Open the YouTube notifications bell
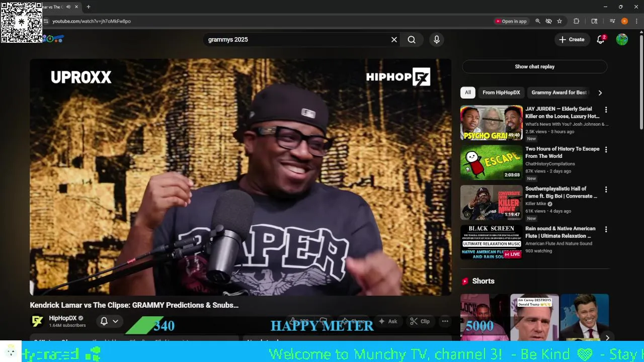Image resolution: width=644 pixels, height=362 pixels. 600,40
